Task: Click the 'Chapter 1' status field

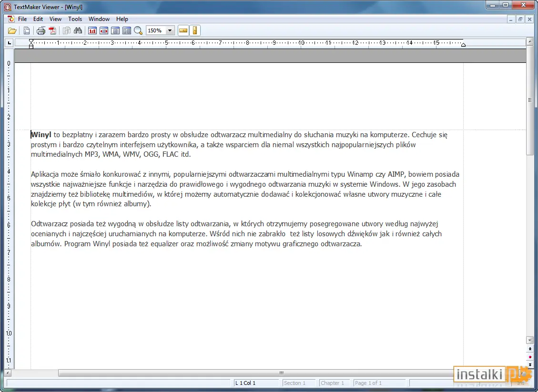Action: (334, 383)
